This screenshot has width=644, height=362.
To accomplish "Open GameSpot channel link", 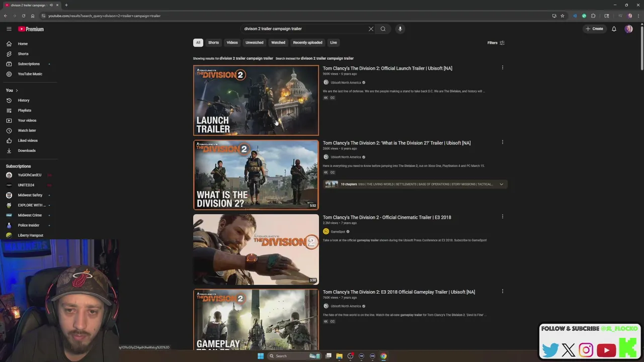I will (338, 232).
